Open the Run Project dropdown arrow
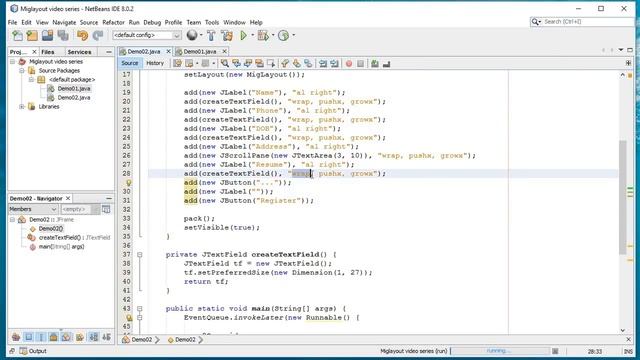The height and width of the screenshot is (360, 640). click(252, 35)
